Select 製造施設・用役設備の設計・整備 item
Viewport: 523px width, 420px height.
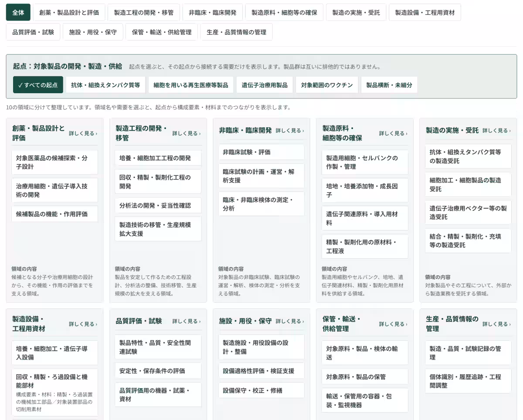point(261,347)
